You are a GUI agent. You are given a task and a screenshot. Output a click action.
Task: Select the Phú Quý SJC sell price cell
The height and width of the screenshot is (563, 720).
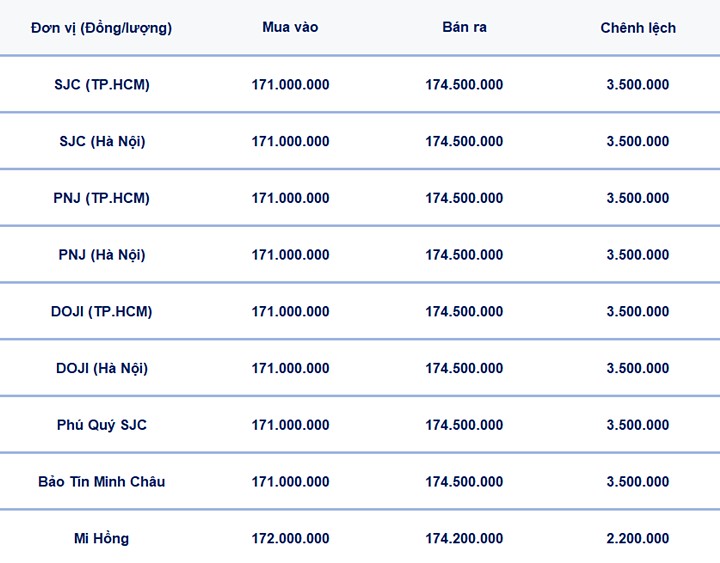click(464, 425)
